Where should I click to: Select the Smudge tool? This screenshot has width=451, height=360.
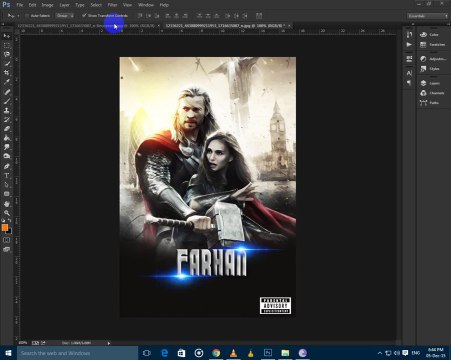pyautogui.click(x=7, y=147)
